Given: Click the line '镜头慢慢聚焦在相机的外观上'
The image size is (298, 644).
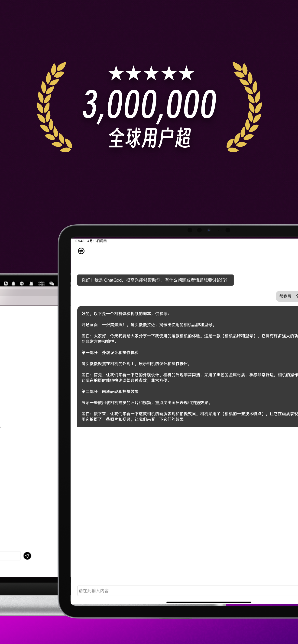Looking at the screenshot, I should coord(137,364).
